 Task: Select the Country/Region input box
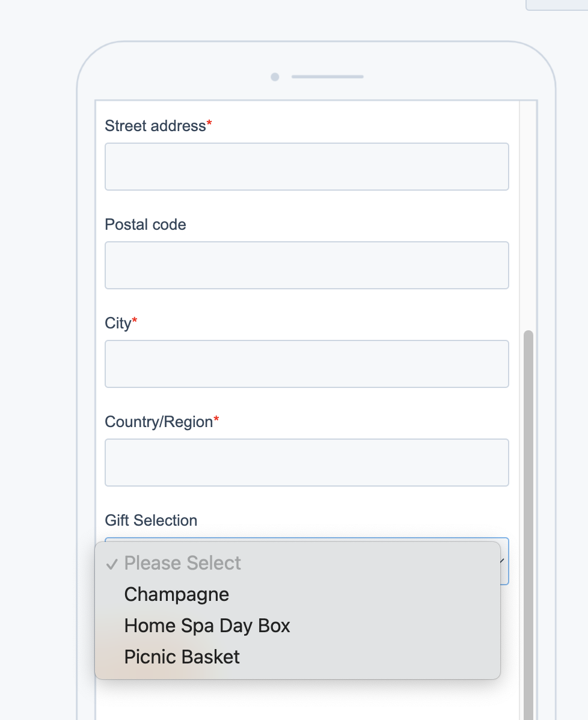307,463
